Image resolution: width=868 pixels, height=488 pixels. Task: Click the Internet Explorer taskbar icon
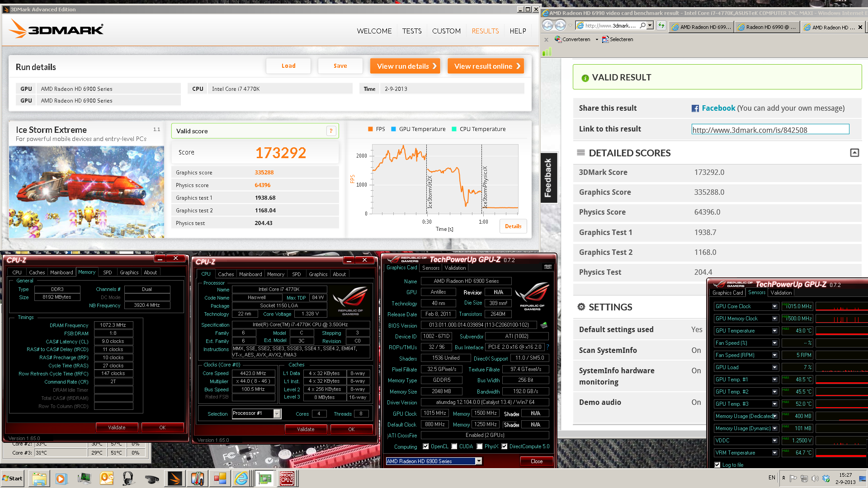click(x=242, y=479)
